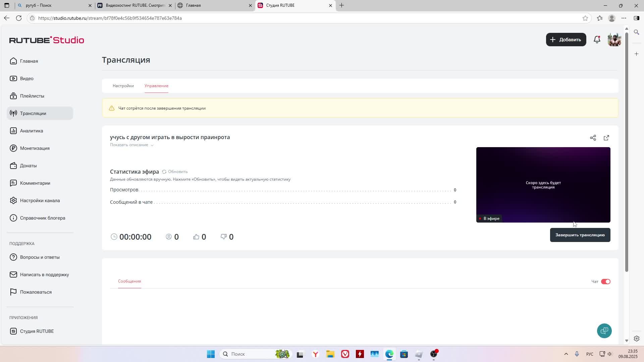Show hidden icons in the system tray
This screenshot has width=644, height=362.
click(566, 354)
